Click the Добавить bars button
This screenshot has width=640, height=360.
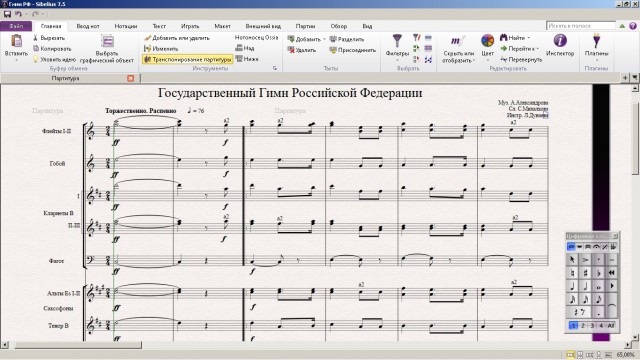click(x=304, y=39)
